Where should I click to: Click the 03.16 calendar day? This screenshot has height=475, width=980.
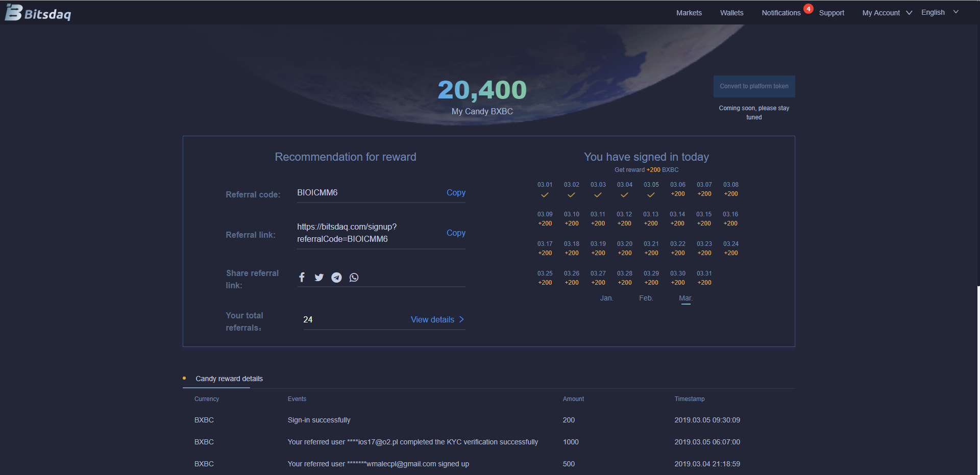tap(730, 219)
